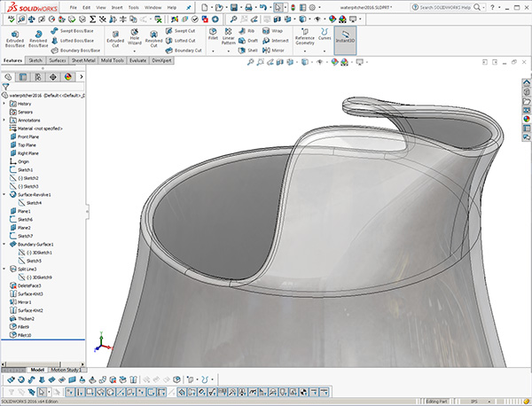
Task: Click the Swept Cut tool
Action: point(180,31)
